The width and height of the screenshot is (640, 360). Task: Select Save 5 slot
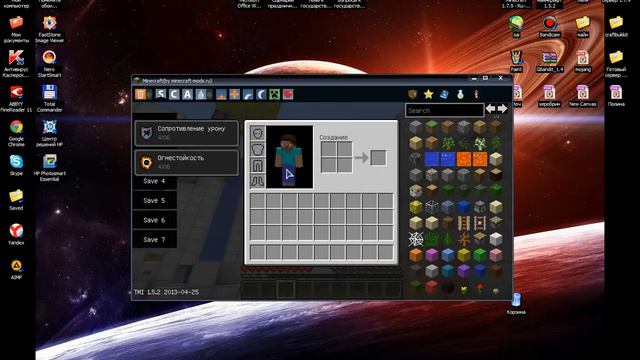click(x=154, y=200)
